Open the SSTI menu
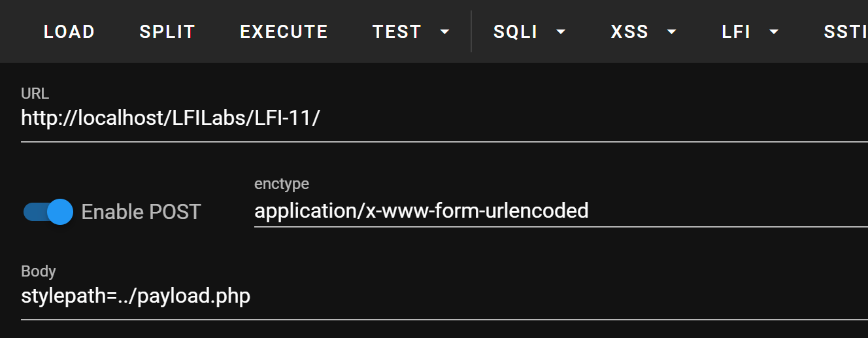 pos(845,31)
